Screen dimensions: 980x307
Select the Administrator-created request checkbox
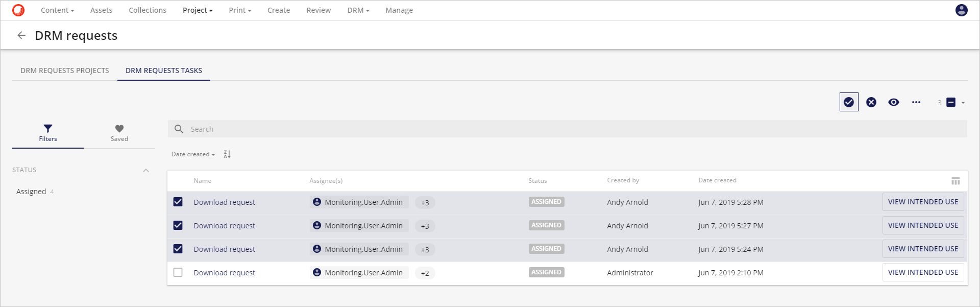pyautogui.click(x=178, y=272)
